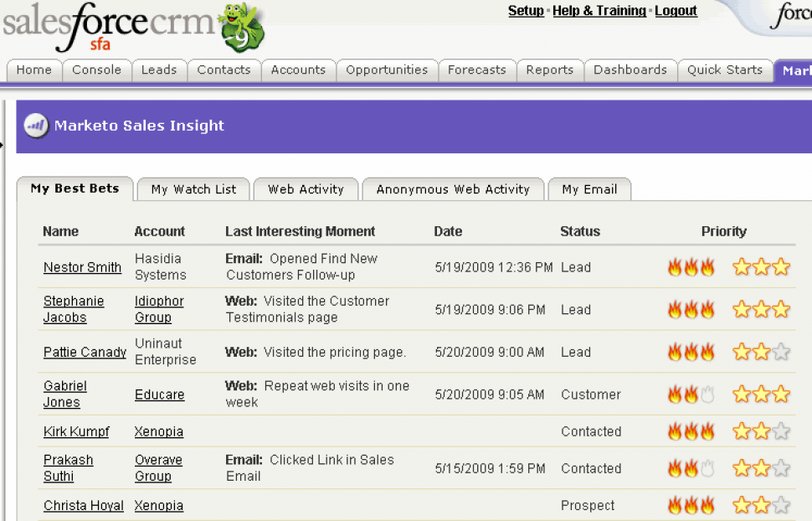The width and height of the screenshot is (812, 521).
Task: Click the Uninaut Enterprise account text
Action: point(166,352)
